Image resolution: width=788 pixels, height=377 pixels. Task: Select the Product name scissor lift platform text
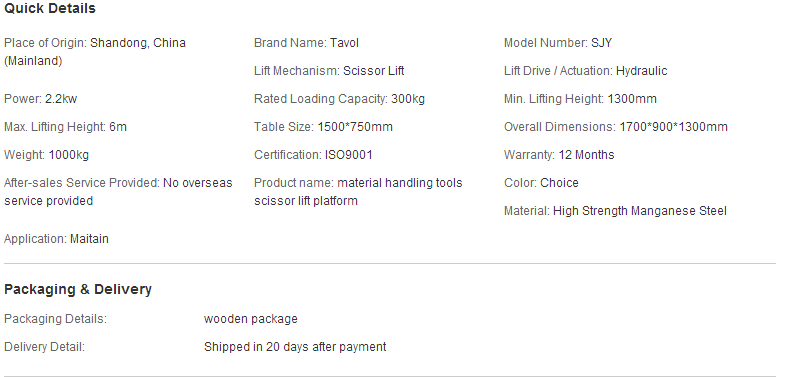point(358,192)
